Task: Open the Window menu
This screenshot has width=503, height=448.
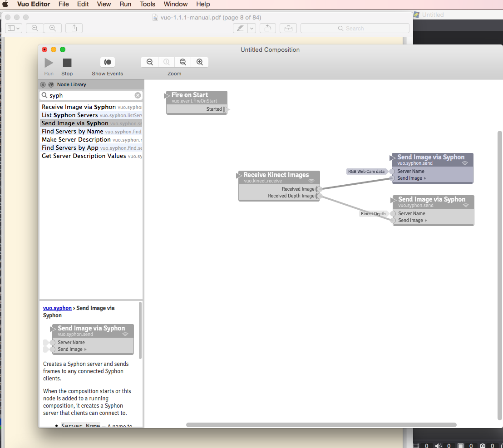Action: [x=176, y=4]
